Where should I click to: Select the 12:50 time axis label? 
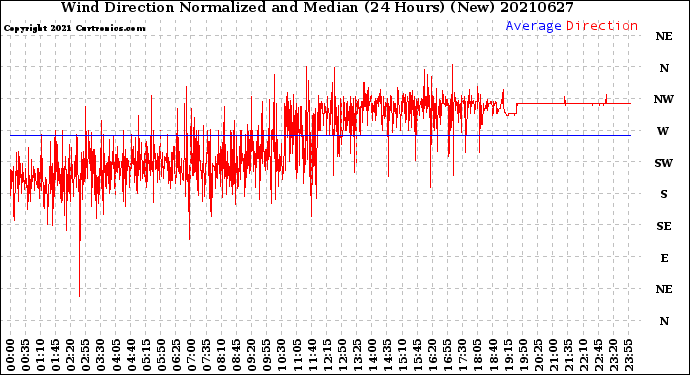point(342,355)
